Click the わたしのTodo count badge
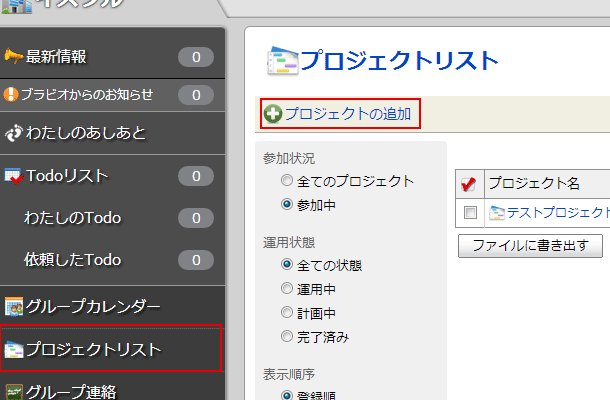 196,218
